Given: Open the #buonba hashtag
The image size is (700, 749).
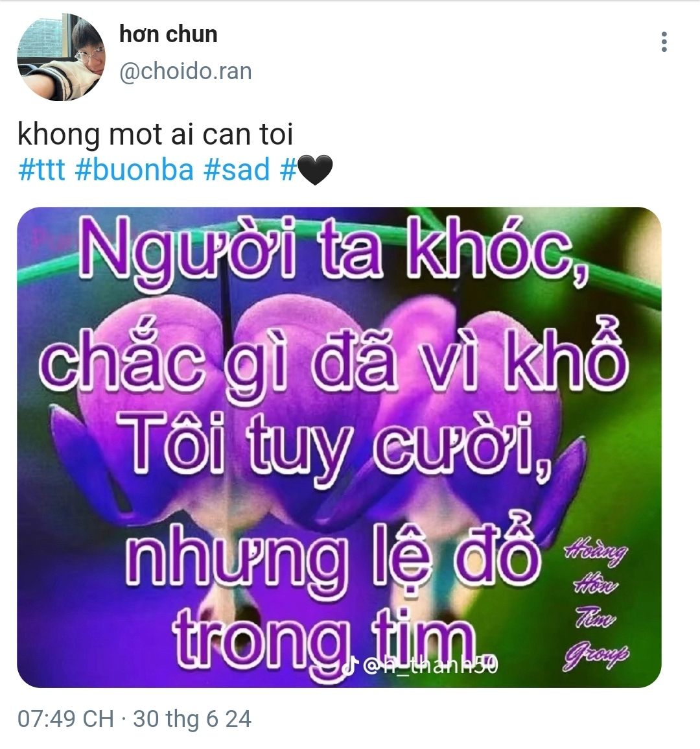Looking at the screenshot, I should click(134, 170).
